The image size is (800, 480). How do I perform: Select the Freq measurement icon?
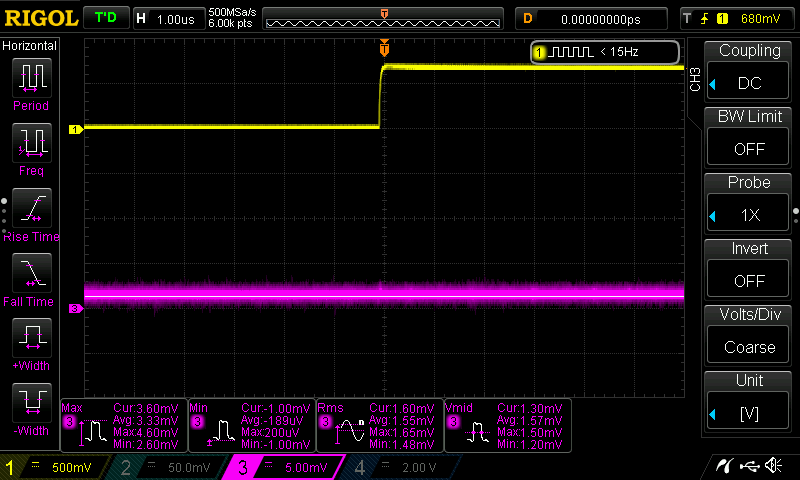[x=31, y=144]
